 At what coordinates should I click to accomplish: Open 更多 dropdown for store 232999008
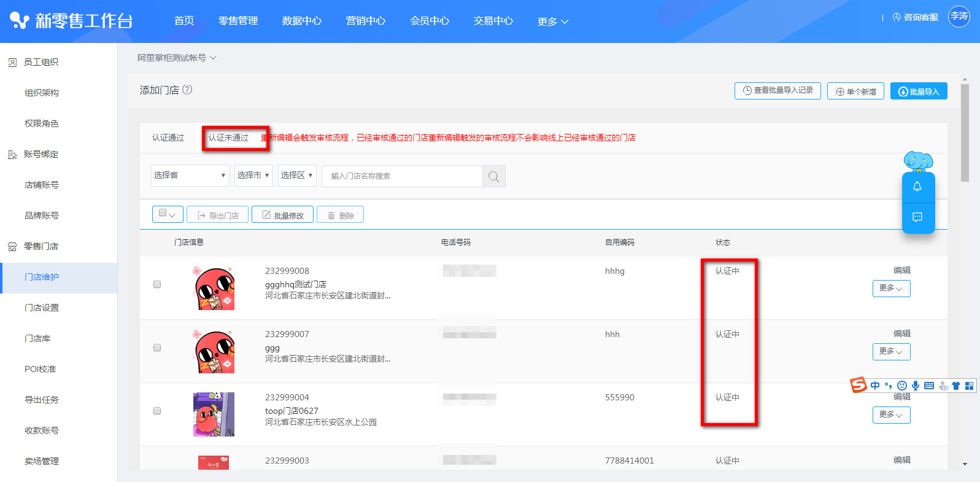tap(891, 289)
